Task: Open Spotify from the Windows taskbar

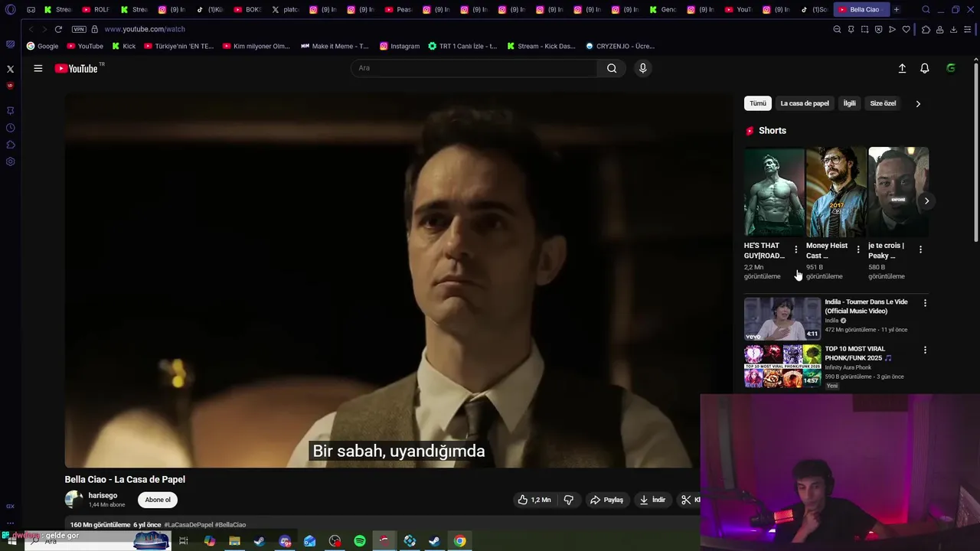Action: pyautogui.click(x=360, y=541)
